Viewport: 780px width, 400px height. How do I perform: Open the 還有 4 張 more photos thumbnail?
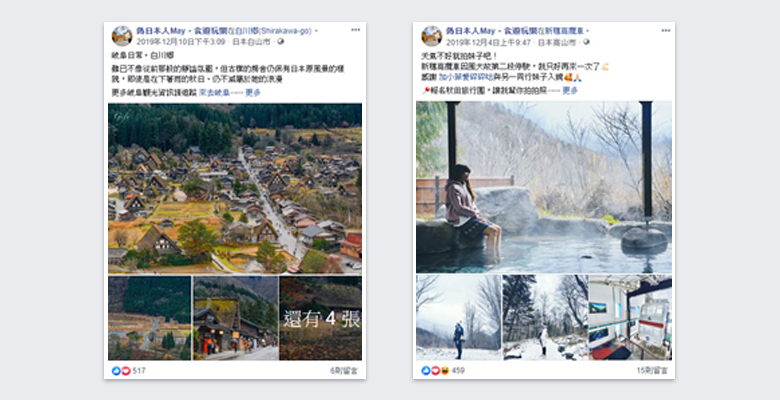pos(320,318)
